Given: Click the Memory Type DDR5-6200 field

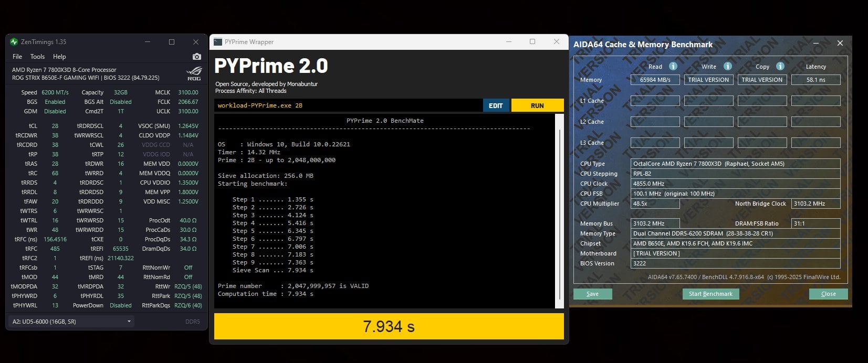Looking at the screenshot, I should coord(735,233).
